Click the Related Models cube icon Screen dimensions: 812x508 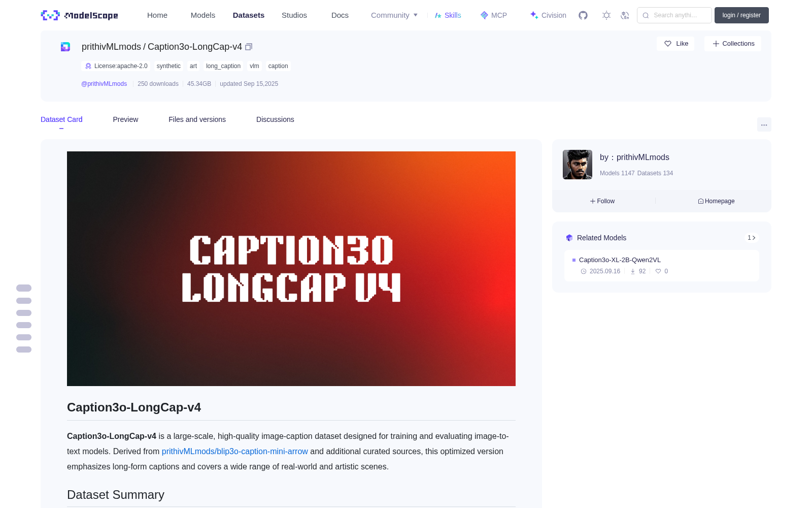tap(569, 238)
